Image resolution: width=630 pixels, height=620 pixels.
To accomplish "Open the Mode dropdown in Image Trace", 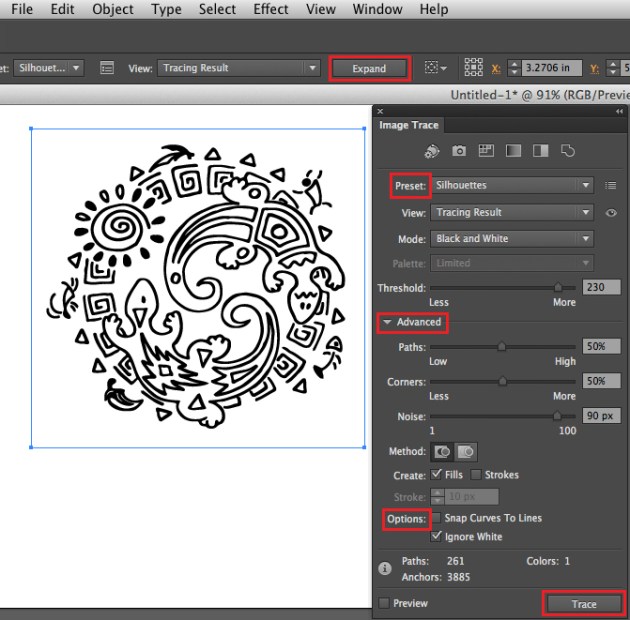I will pos(512,239).
